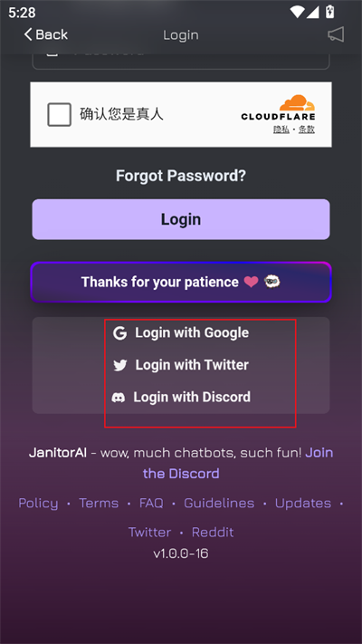Tap the Back chevron arrow
Viewport: 362px width, 644px height.
28,34
